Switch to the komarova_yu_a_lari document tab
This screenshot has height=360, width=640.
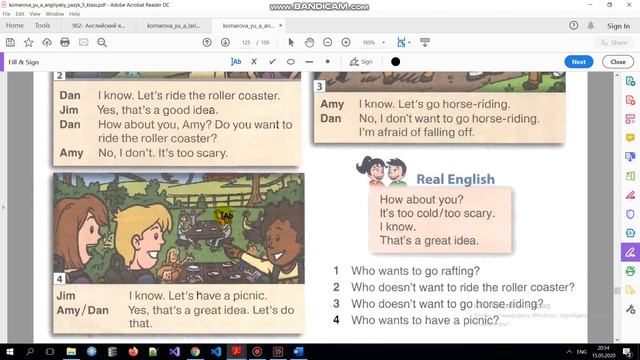coord(173,26)
